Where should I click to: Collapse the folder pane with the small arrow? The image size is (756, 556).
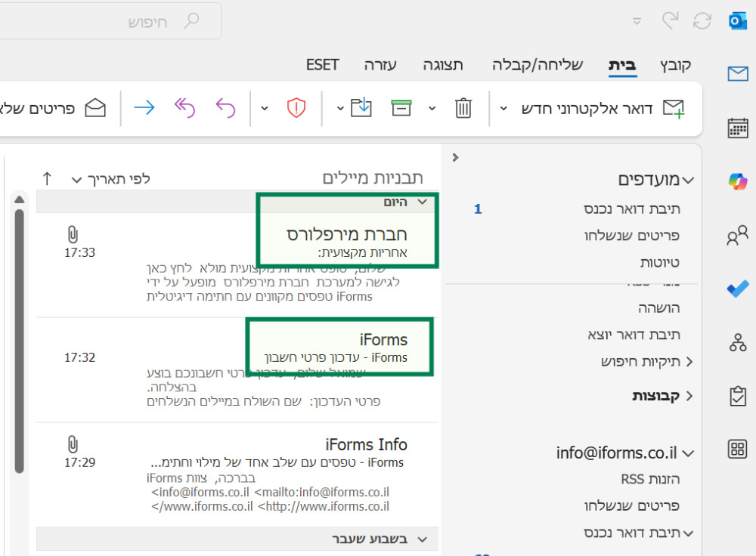pyautogui.click(x=456, y=158)
